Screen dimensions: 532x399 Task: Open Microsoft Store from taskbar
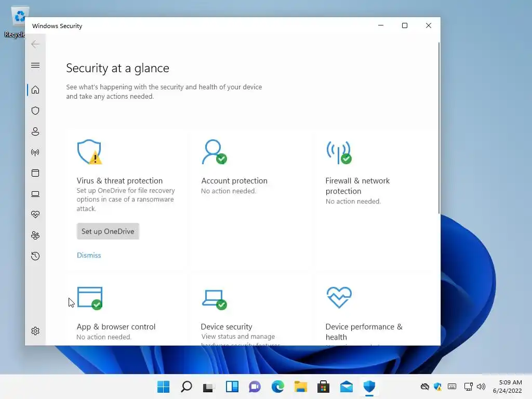323,387
